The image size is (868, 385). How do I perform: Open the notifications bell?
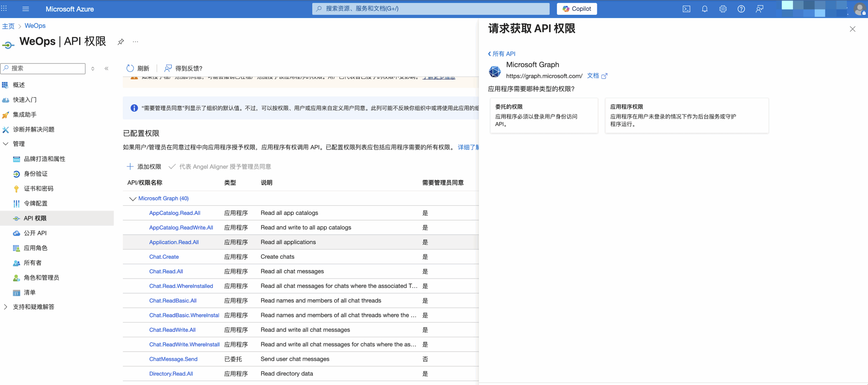[x=705, y=9]
